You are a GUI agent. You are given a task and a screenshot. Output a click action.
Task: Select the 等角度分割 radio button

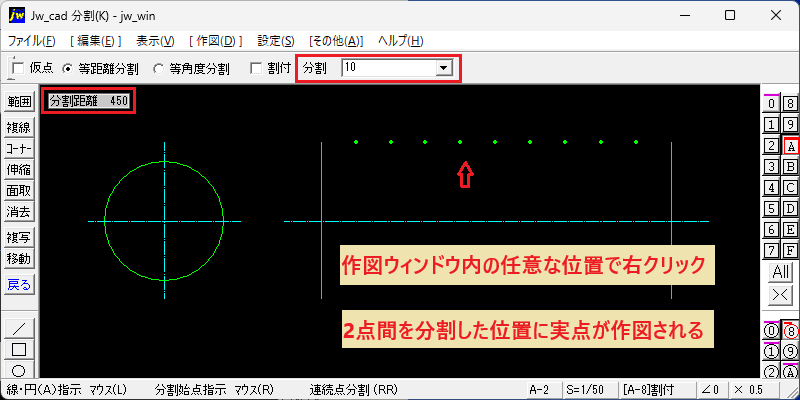click(x=159, y=69)
